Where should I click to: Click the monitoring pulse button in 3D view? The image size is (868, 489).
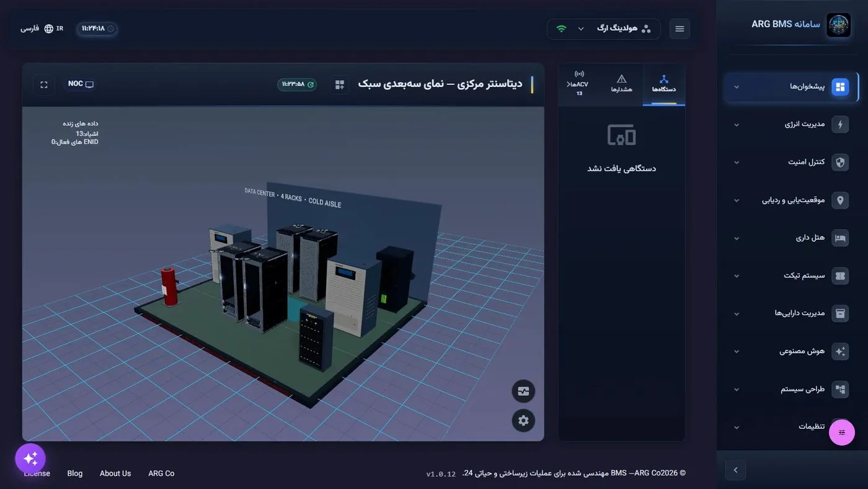point(523,391)
